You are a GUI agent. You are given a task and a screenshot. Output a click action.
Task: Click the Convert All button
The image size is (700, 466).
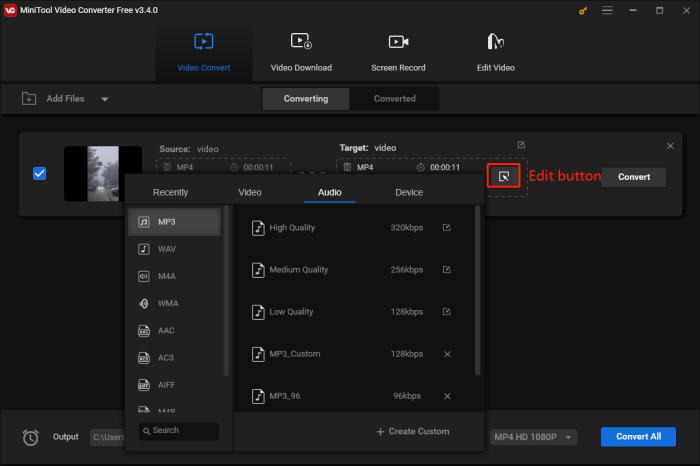pos(638,437)
